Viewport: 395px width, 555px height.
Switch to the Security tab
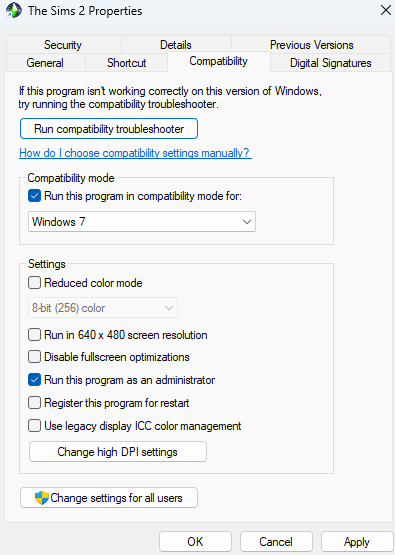(x=63, y=45)
